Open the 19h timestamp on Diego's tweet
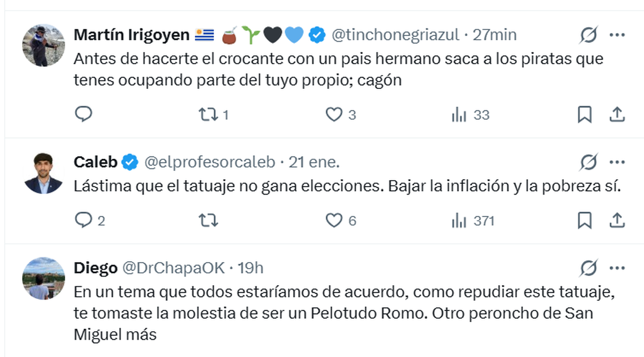This screenshot has width=644, height=357. (x=251, y=267)
